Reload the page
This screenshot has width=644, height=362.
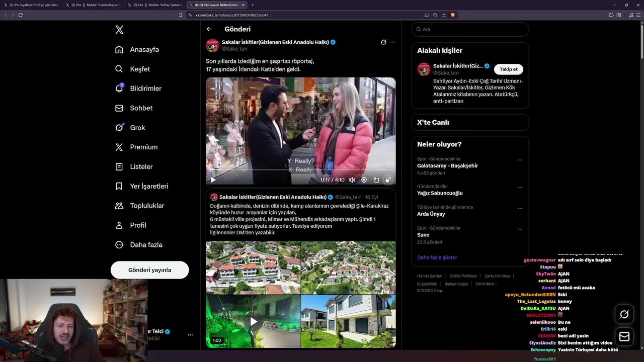click(21, 15)
